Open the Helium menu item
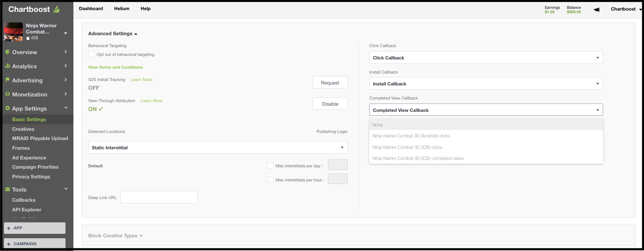Screen dimensions: 644x251 (121, 8)
